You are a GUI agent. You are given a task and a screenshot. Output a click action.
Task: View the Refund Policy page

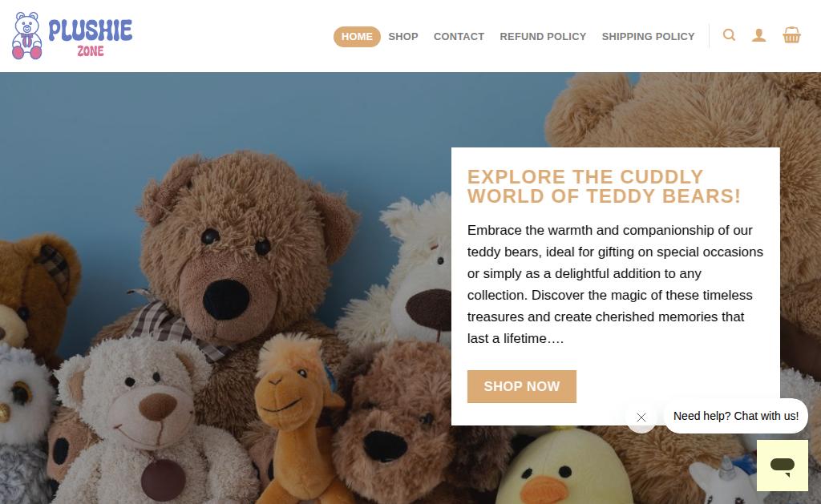coord(543,37)
